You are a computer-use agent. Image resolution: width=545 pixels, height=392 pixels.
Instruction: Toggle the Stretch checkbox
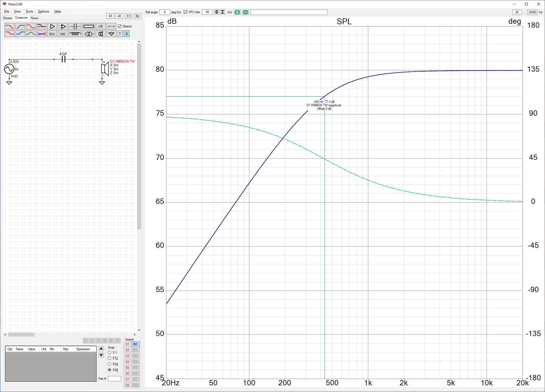click(x=120, y=26)
